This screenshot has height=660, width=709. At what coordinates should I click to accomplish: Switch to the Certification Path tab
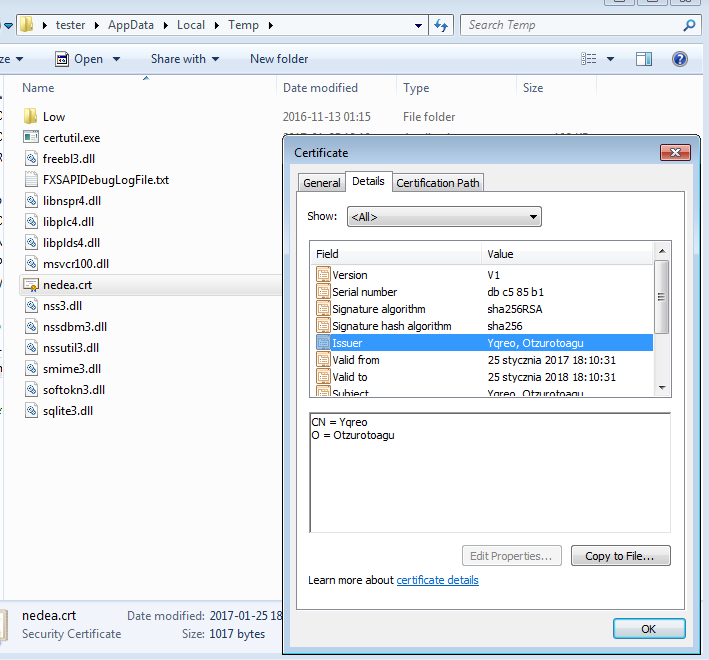click(438, 183)
